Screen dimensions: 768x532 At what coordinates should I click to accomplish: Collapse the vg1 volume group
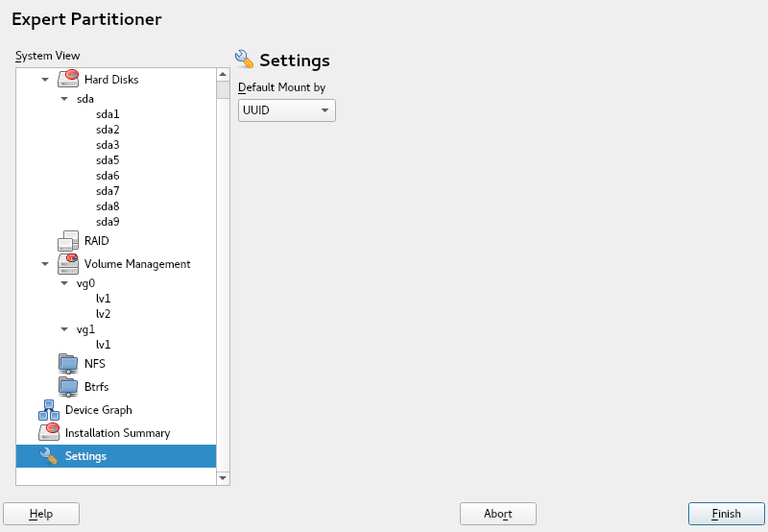tap(64, 329)
